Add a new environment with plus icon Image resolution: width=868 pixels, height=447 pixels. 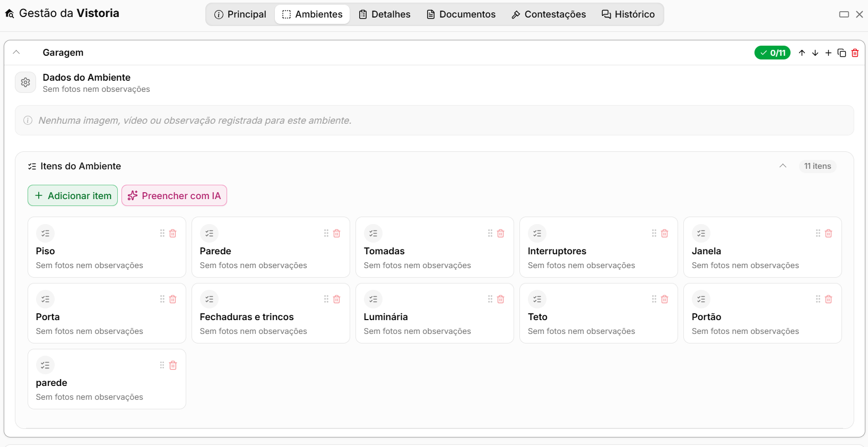[x=828, y=53]
